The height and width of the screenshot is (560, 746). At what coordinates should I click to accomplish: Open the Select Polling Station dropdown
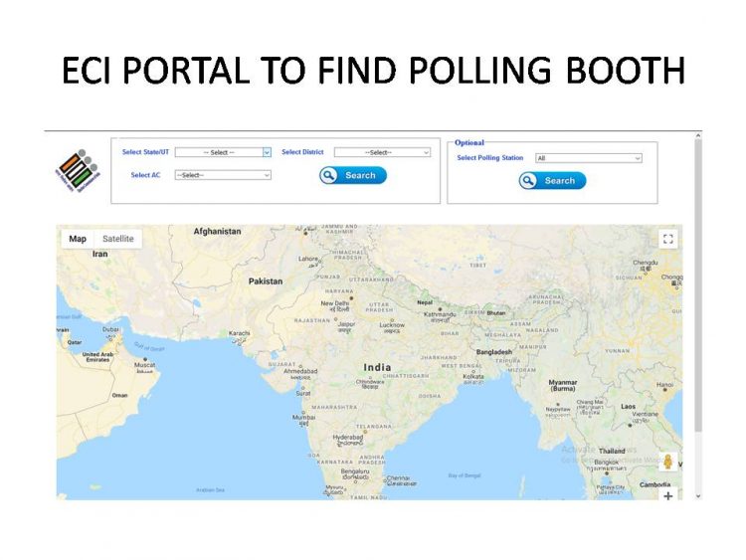click(x=589, y=158)
